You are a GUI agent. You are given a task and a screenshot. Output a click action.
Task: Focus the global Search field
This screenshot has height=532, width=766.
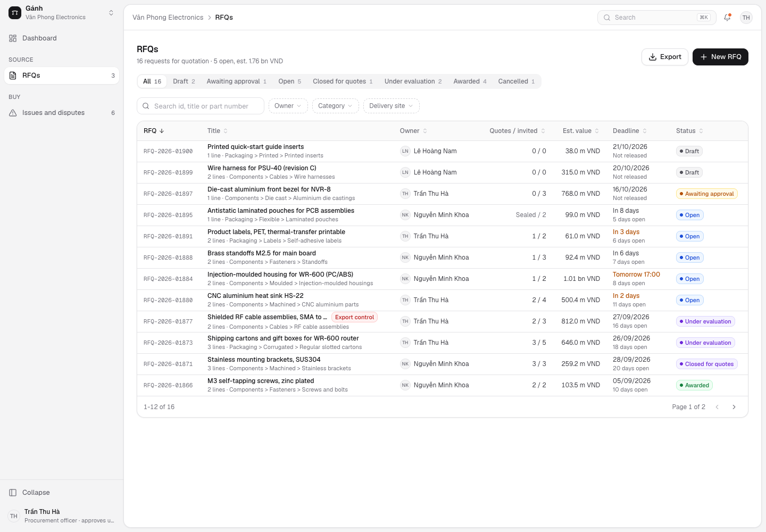tap(657, 18)
